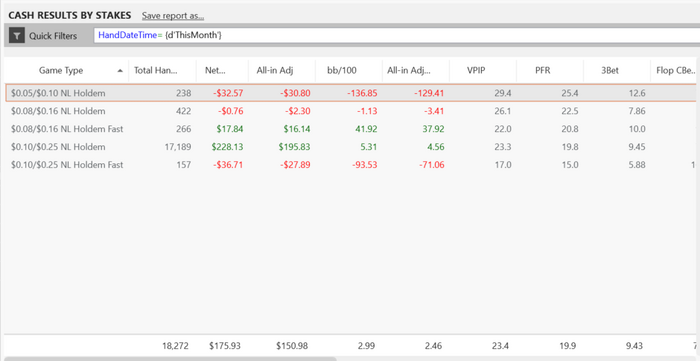
Task: Click the Game Type sort arrow
Action: 120,71
